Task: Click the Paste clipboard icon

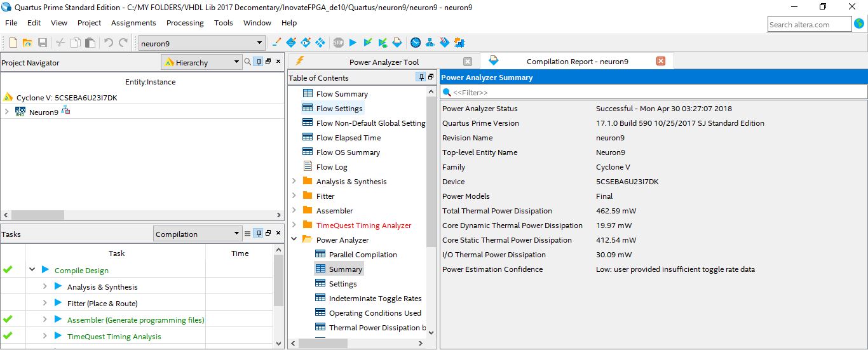Action: click(90, 43)
